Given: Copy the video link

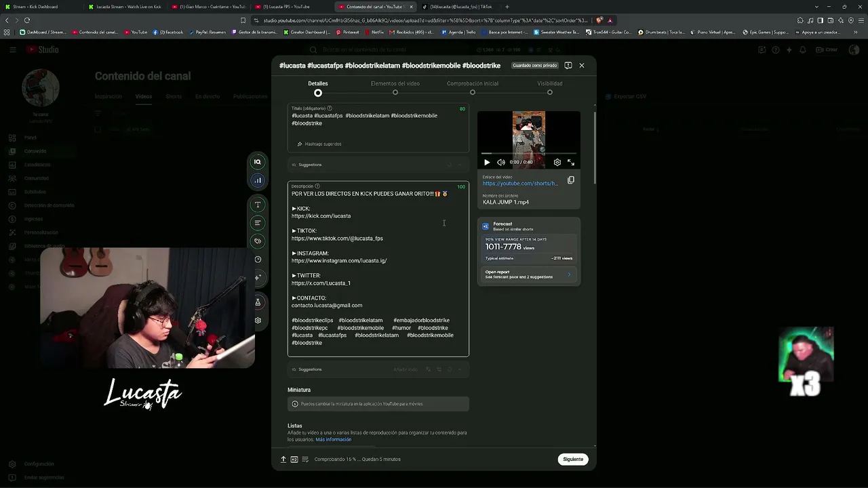Looking at the screenshot, I should point(571,180).
